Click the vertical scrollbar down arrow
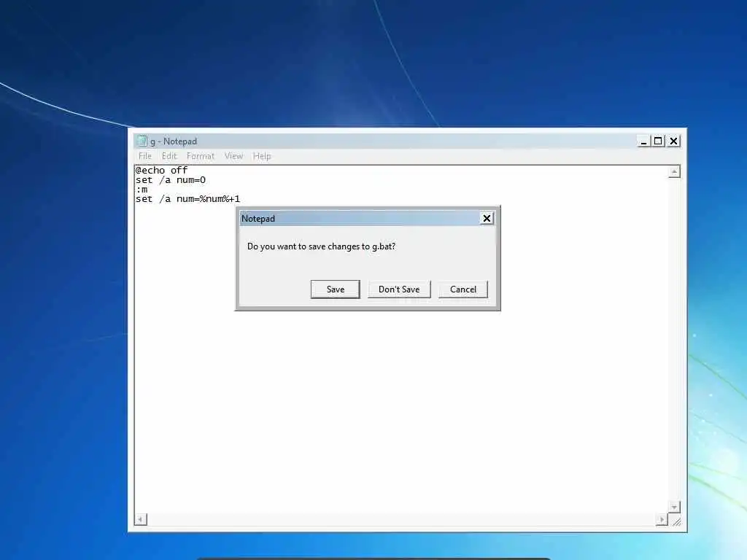 click(x=673, y=507)
